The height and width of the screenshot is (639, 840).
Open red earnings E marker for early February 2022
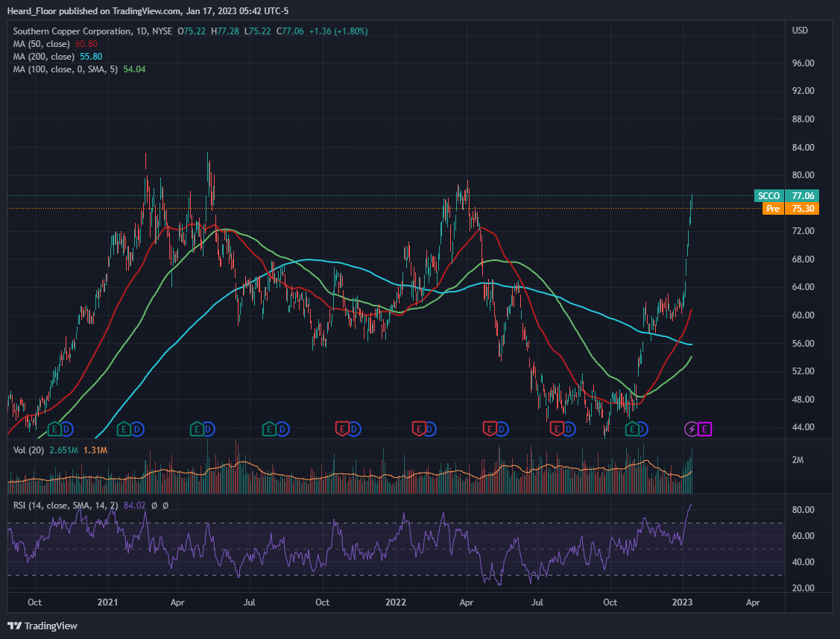[x=418, y=429]
